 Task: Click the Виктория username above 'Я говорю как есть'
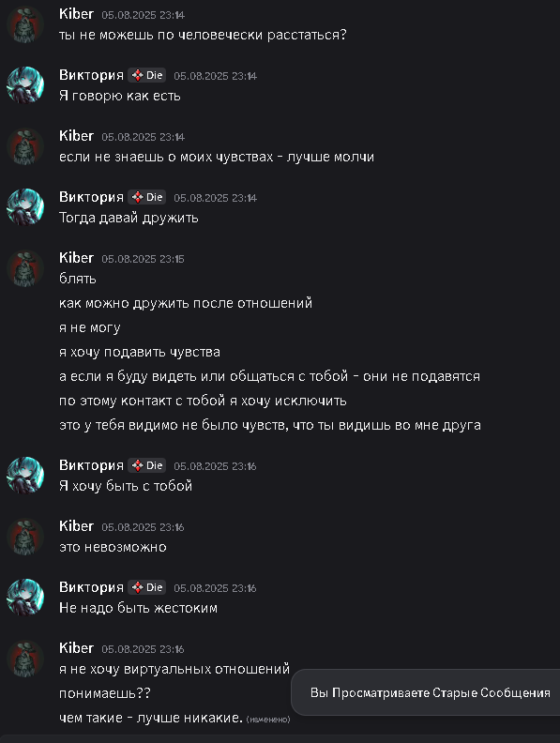91,75
